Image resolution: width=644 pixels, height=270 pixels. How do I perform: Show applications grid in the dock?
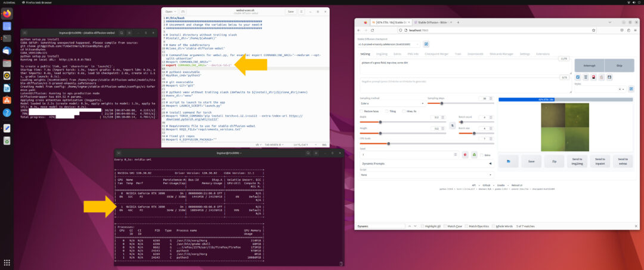[7, 263]
